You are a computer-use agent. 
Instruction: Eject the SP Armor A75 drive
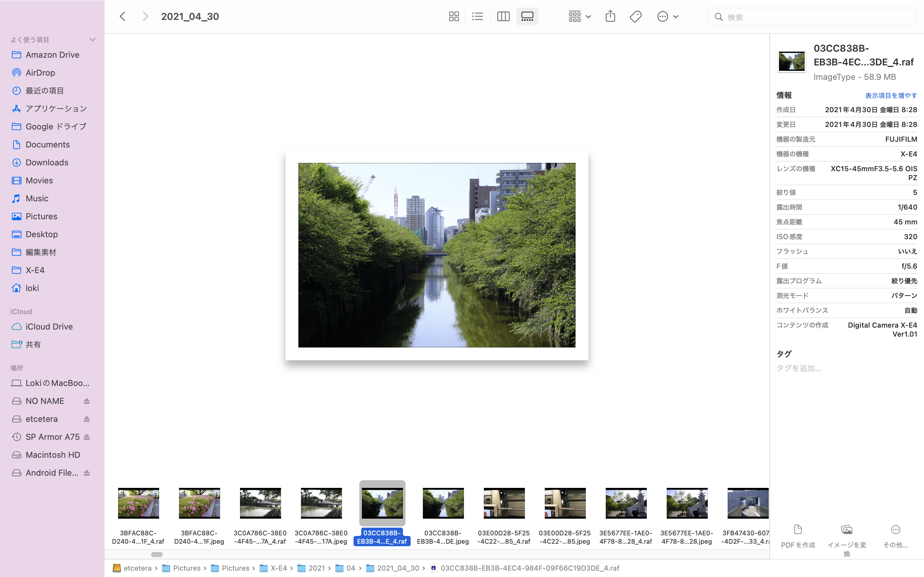pyautogui.click(x=87, y=437)
